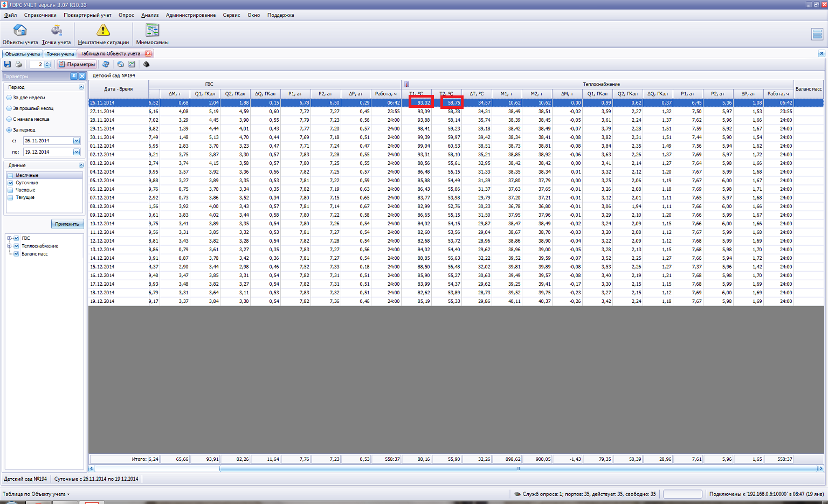Viewport: 828px width, 504px height.
Task: Click the panel layout icon at top right
Action: pyautogui.click(x=817, y=34)
